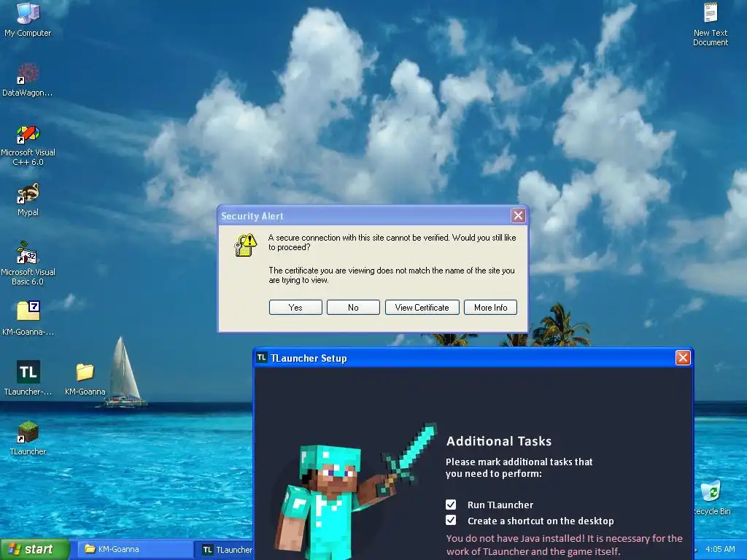747x560 pixels.
Task: Uncheck the Run TLauncher checkbox
Action: pos(451,505)
